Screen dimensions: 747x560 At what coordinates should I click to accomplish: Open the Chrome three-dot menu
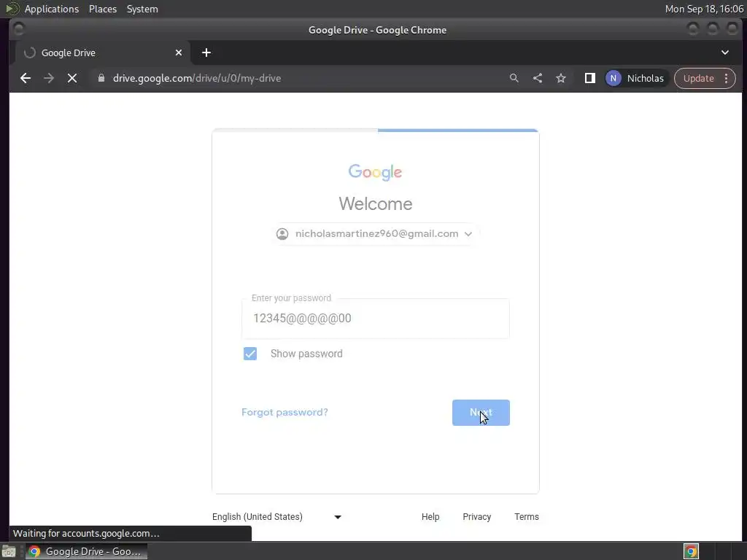(726, 78)
